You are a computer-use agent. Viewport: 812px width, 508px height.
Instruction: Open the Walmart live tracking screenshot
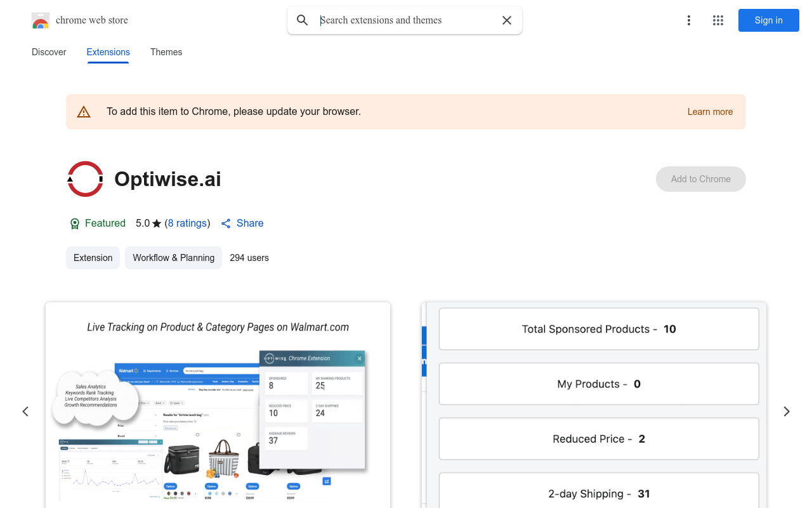click(218, 405)
